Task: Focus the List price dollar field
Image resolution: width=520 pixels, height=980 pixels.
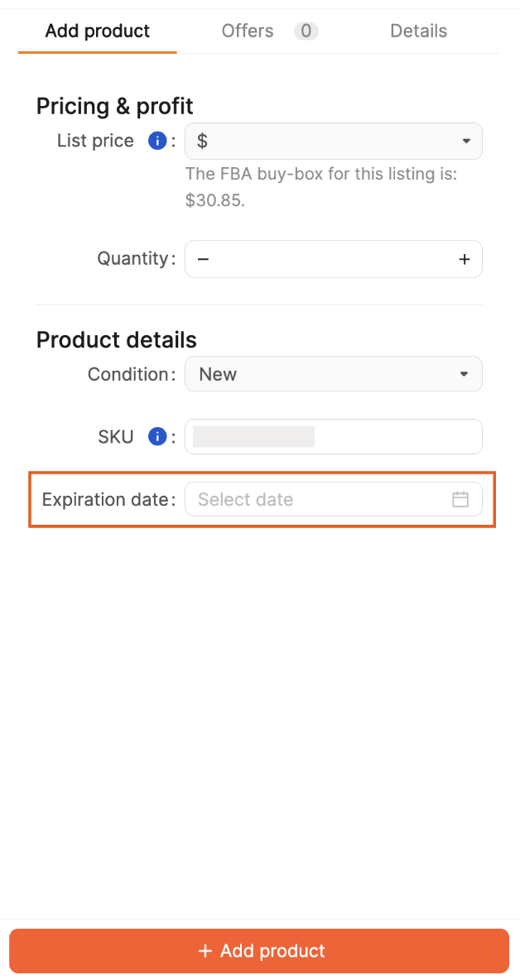Action: pyautogui.click(x=334, y=142)
